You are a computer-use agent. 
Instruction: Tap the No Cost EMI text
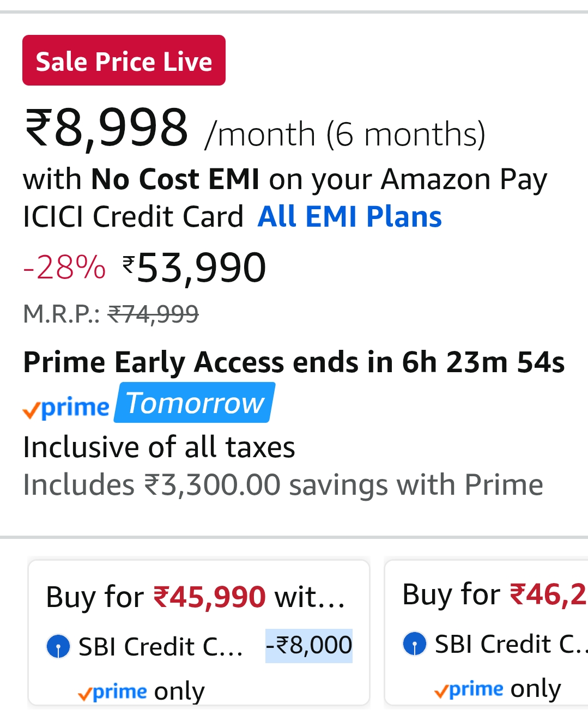point(175,179)
